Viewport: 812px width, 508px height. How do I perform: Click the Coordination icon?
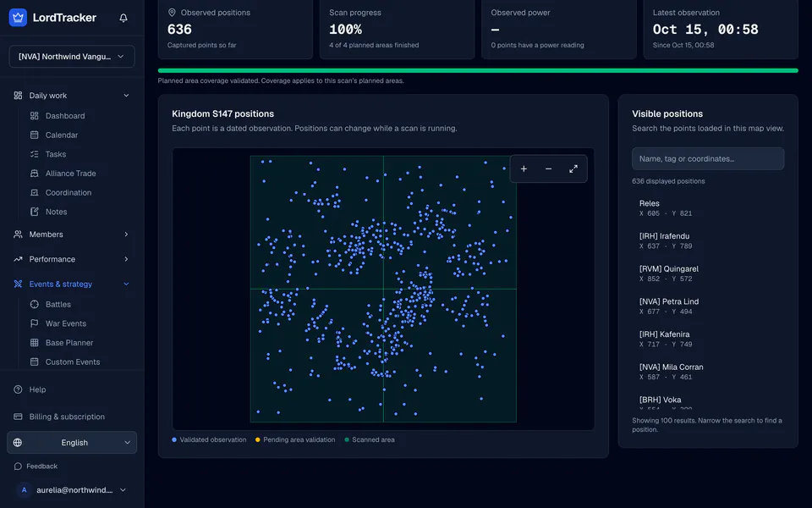coord(34,192)
